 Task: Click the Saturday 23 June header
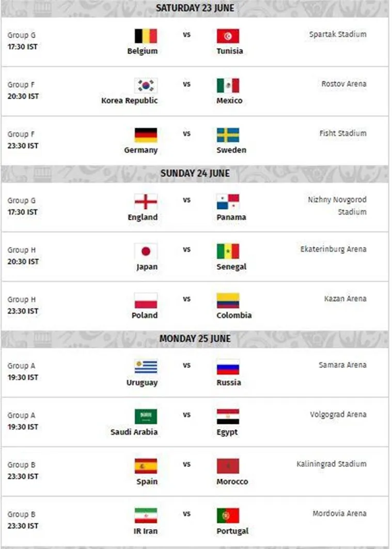point(195,8)
